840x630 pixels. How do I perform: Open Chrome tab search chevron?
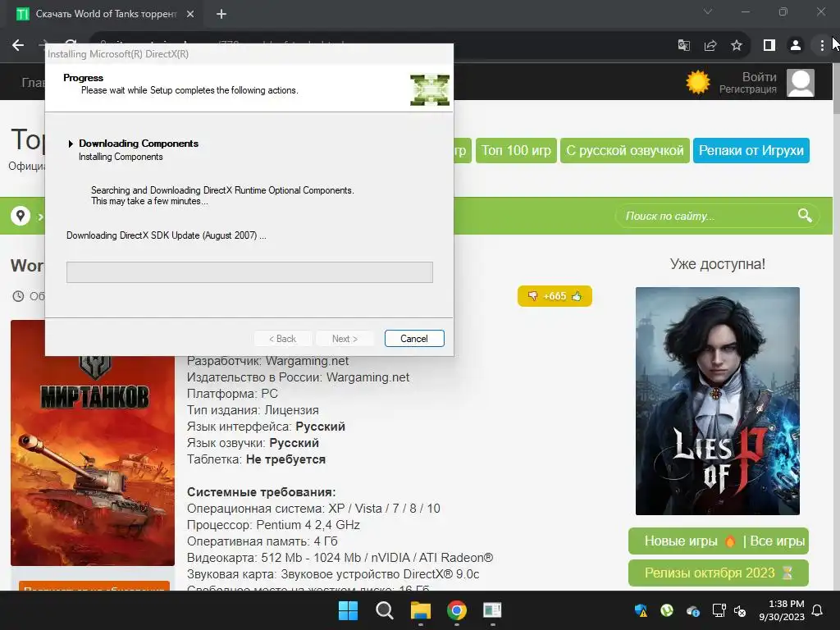pyautogui.click(x=708, y=11)
